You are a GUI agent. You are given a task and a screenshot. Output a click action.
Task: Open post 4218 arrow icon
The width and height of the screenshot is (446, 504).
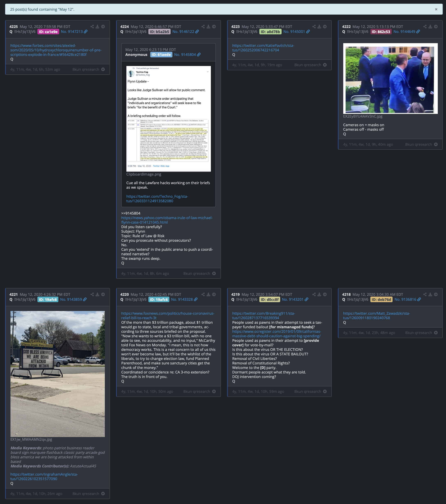(x=436, y=294)
